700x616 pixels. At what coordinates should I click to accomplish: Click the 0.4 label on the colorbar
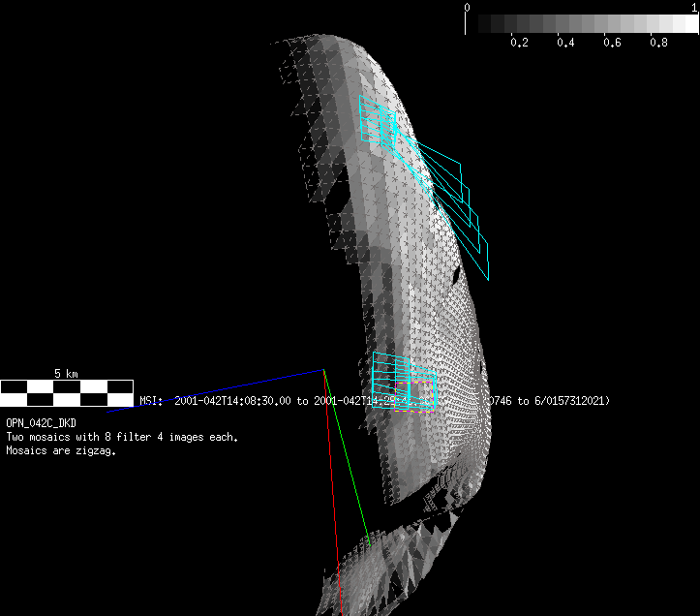tap(565, 43)
